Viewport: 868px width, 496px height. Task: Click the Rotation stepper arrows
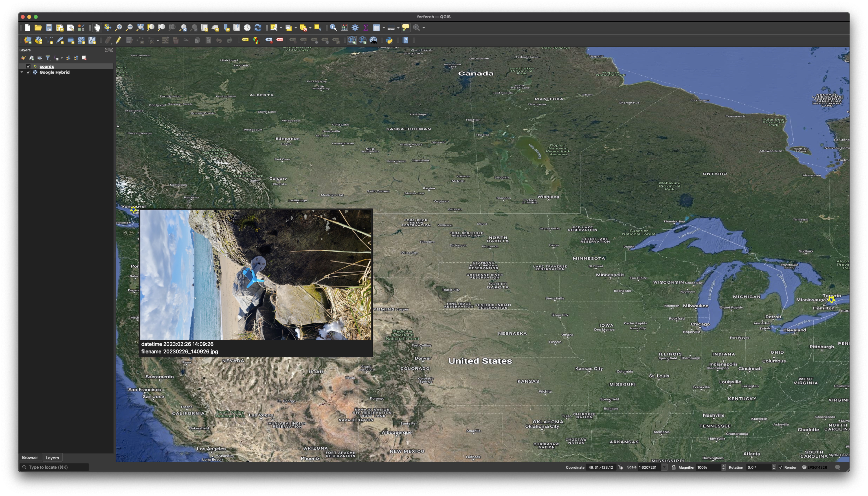(774, 467)
